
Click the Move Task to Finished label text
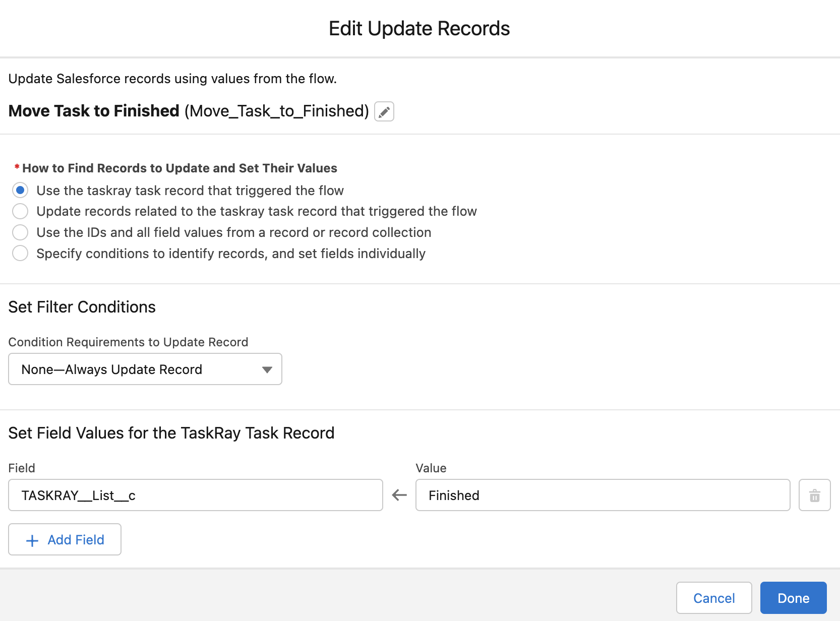coord(94,111)
